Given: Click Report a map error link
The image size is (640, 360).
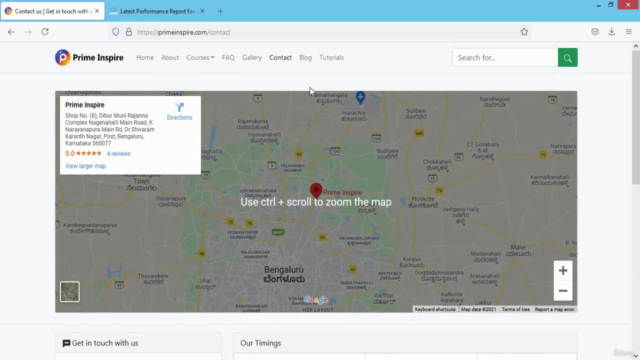Looking at the screenshot, I should point(554,309).
